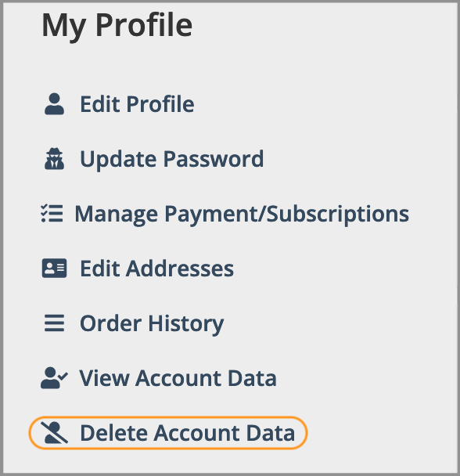Click the word Subscriptions in the payment link

coord(338,214)
